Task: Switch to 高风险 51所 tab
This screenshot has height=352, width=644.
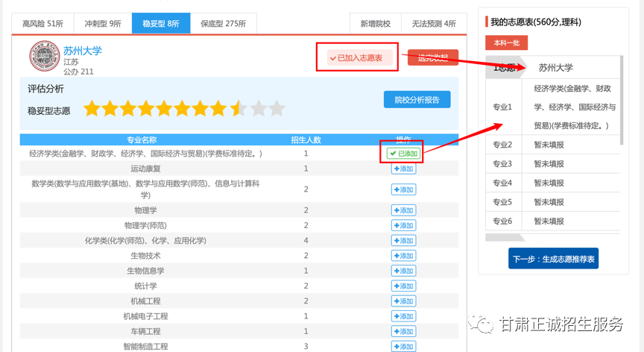Action: click(x=42, y=24)
